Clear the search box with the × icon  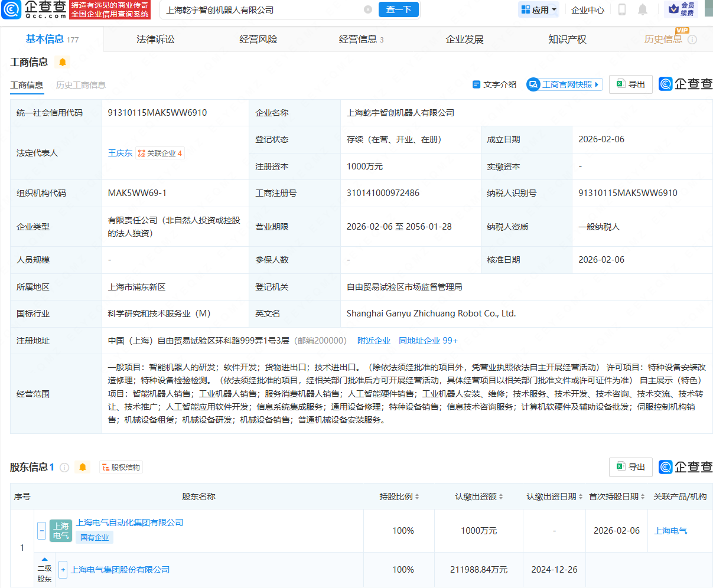(x=368, y=9)
